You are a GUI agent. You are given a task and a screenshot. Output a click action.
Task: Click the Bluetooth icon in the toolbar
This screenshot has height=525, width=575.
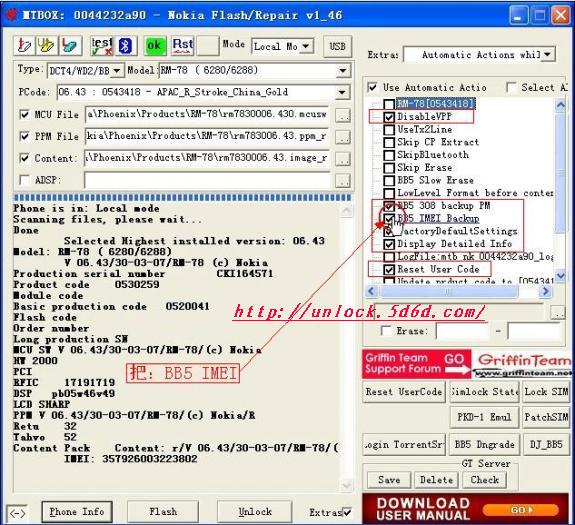[125, 46]
